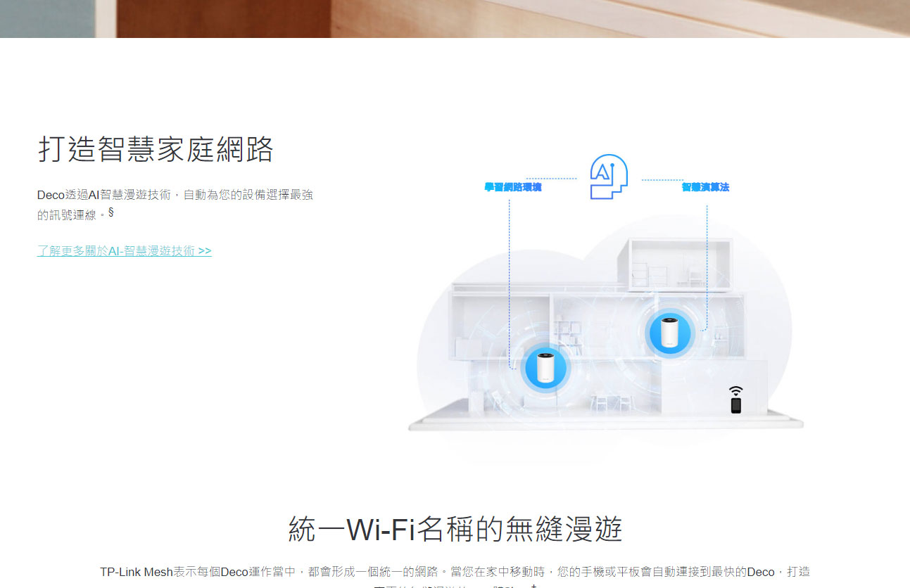The height and width of the screenshot is (588, 910).
Task: Click the dotted line beside 智慧演算法
Action: 662,179
